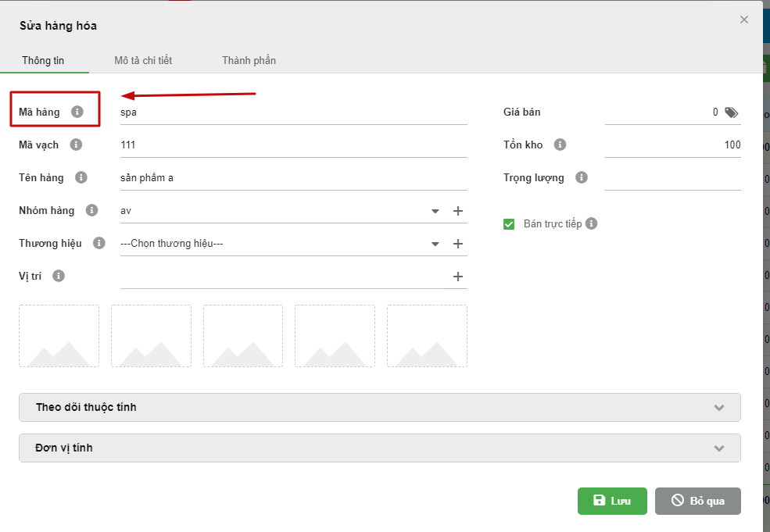Click the Bỏ qua button

697,501
